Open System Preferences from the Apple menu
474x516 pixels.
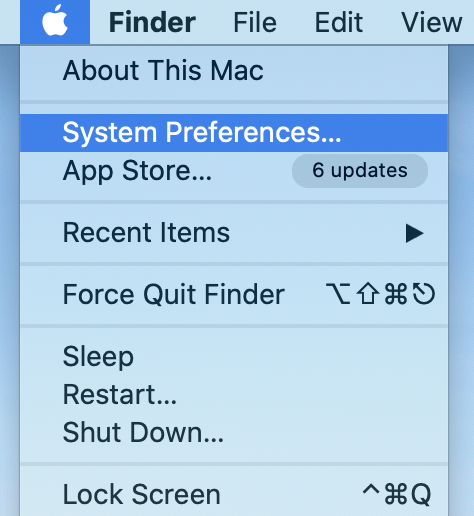tap(234, 133)
